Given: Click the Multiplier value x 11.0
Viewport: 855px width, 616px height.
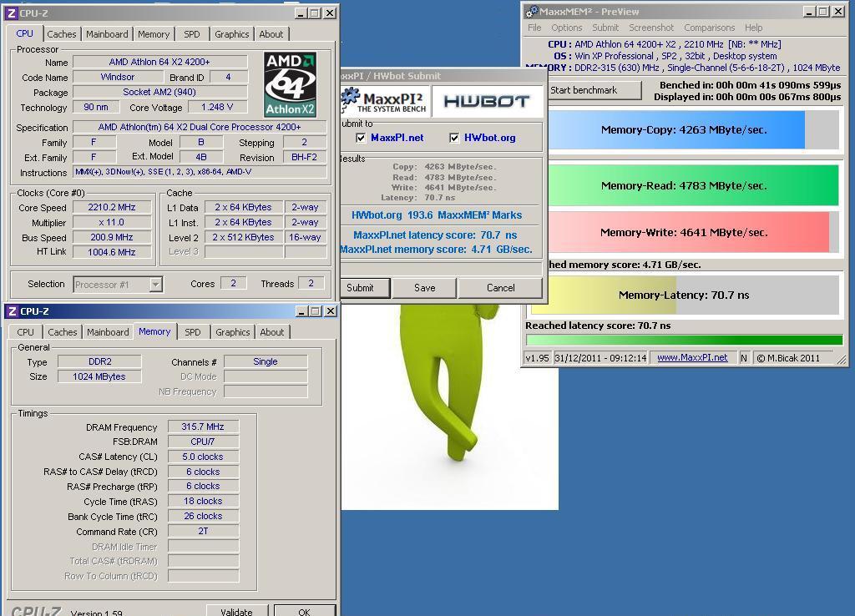Looking at the screenshot, I should 112,222.
